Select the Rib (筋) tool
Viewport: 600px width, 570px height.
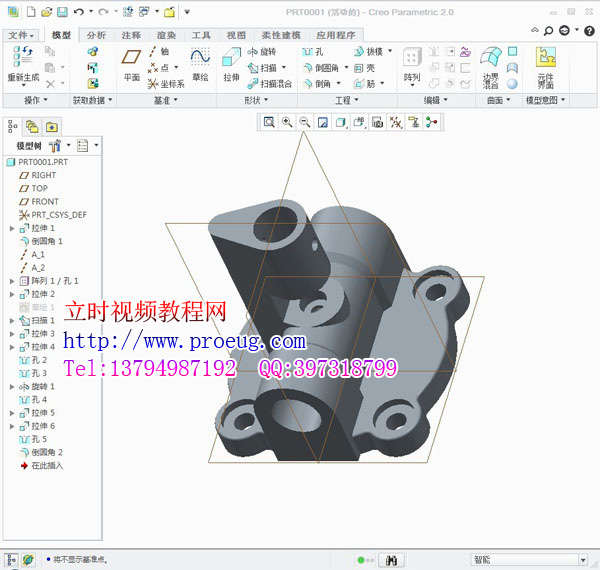coord(364,83)
